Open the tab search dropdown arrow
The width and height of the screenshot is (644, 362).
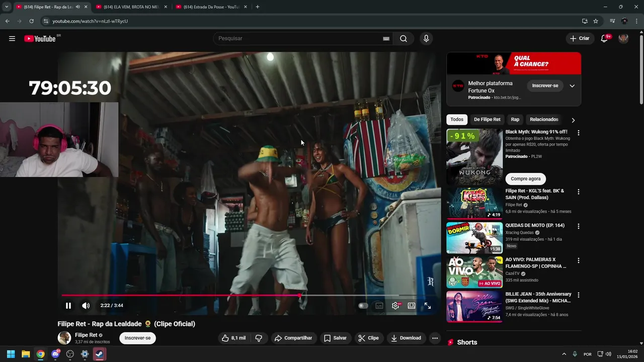click(7, 7)
